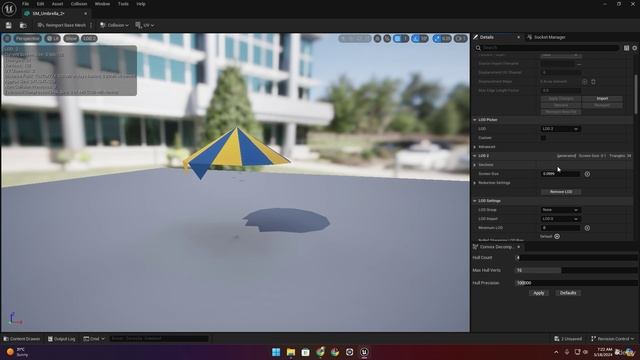Screen dimensions: 640x360
Task: Open the File menu
Action: point(26,4)
